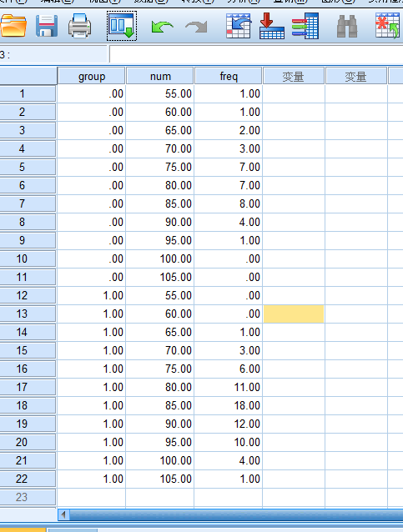The height and width of the screenshot is (532, 403).
Task: Click the horizontal scrollbar left arrow
Action: 63,515
